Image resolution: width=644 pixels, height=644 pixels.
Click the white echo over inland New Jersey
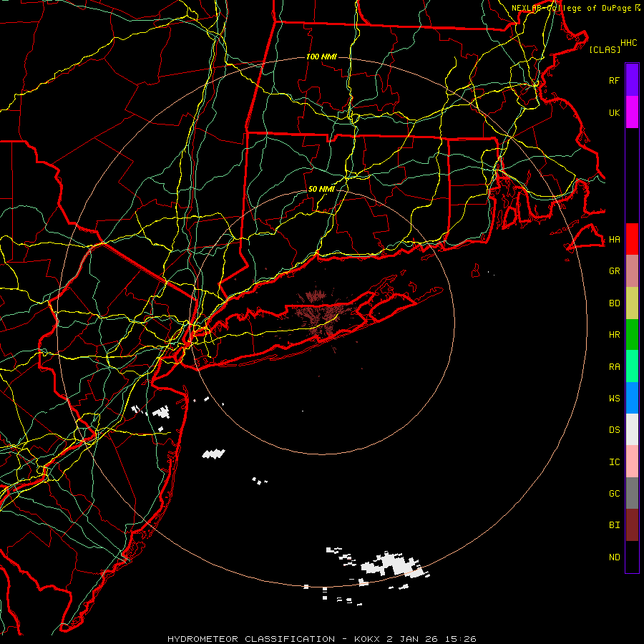tap(161, 411)
